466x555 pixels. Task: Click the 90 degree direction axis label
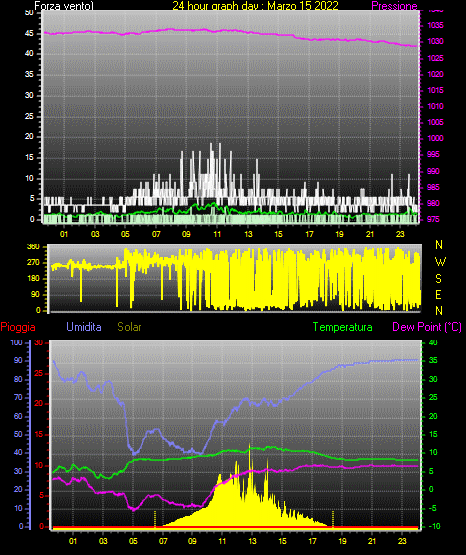tap(35, 294)
